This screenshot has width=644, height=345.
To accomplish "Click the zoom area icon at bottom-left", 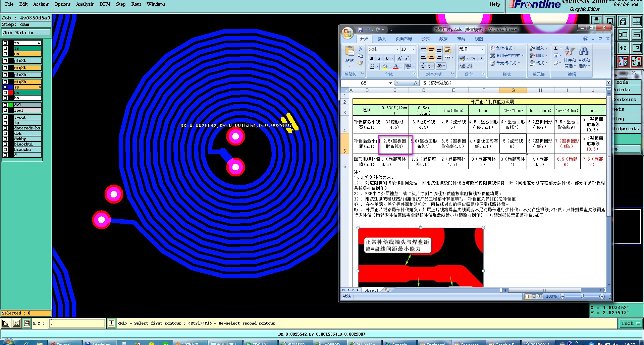I will tap(6, 323).
